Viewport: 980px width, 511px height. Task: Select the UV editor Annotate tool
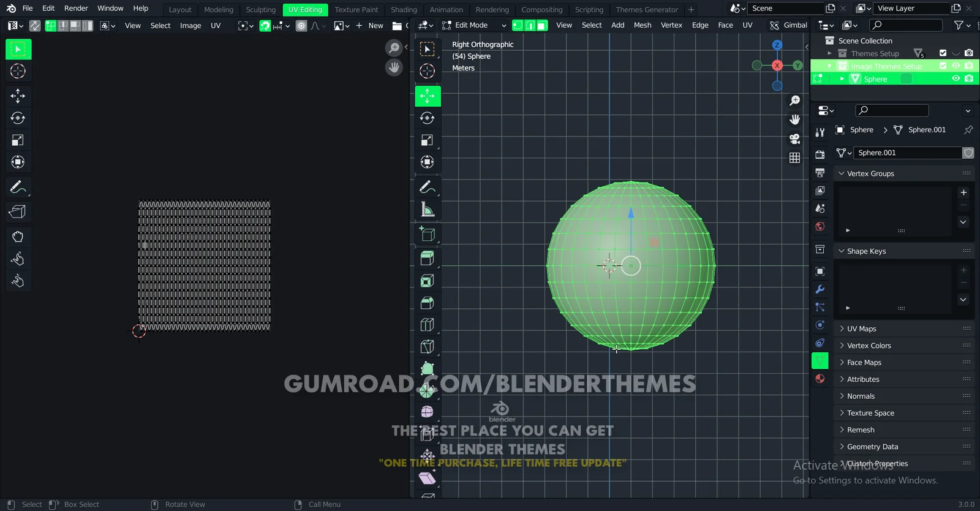click(18, 187)
